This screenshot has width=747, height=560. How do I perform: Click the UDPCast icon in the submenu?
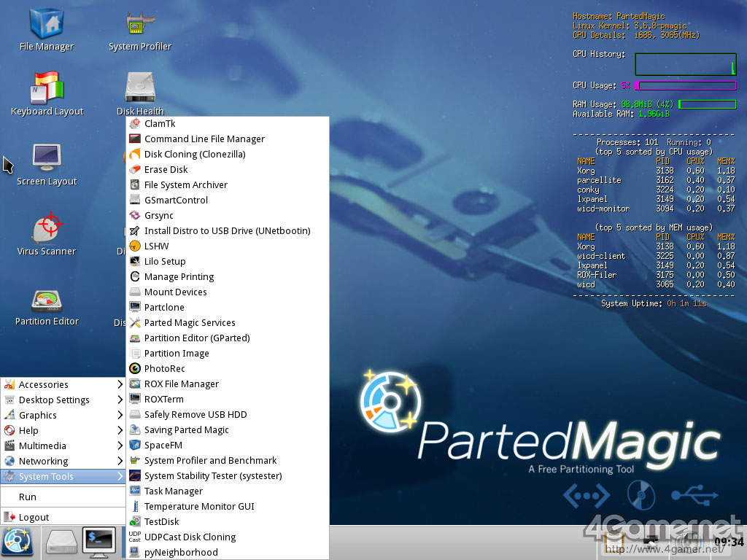135,537
